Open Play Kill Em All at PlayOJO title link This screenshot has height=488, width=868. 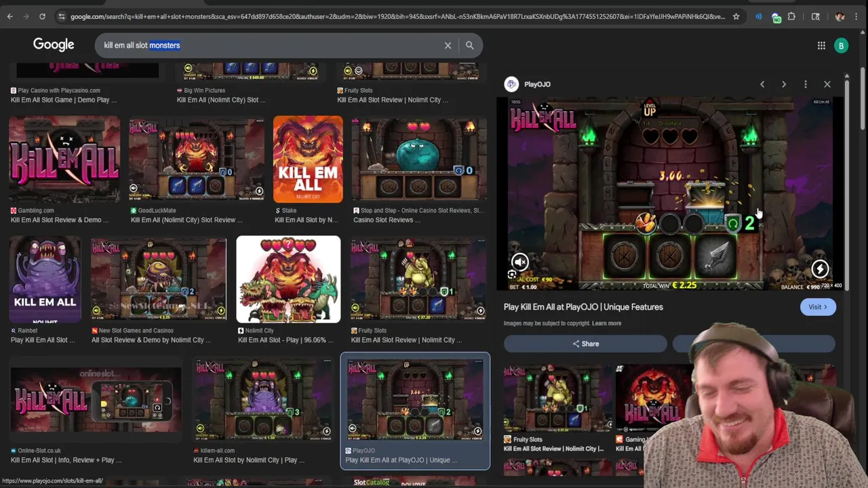point(583,307)
